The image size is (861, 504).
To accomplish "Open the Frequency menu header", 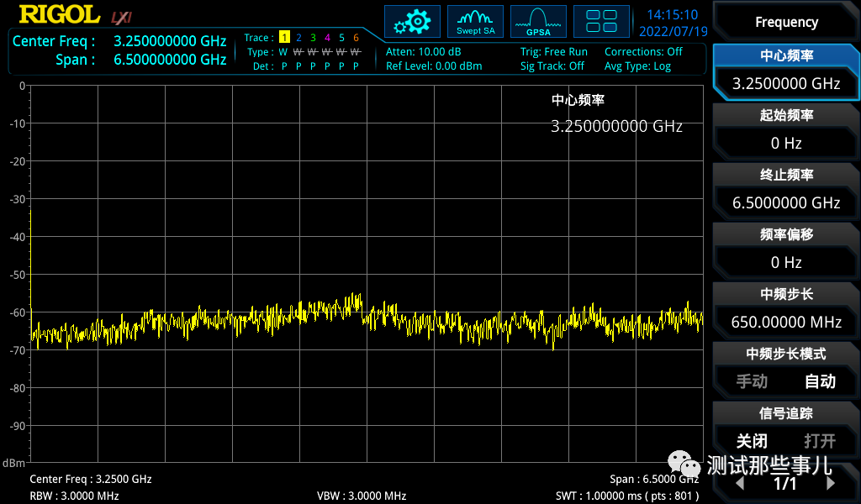I will 785,21.
